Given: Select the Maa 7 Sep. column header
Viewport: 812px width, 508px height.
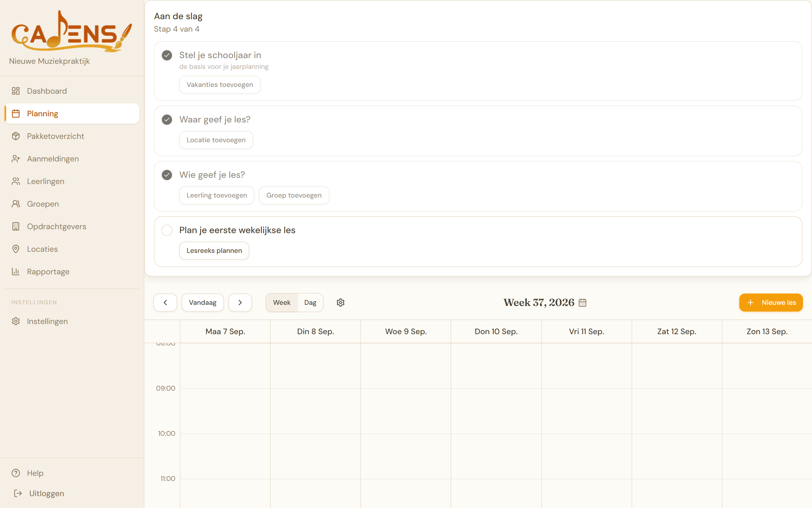Looking at the screenshot, I should tap(226, 332).
